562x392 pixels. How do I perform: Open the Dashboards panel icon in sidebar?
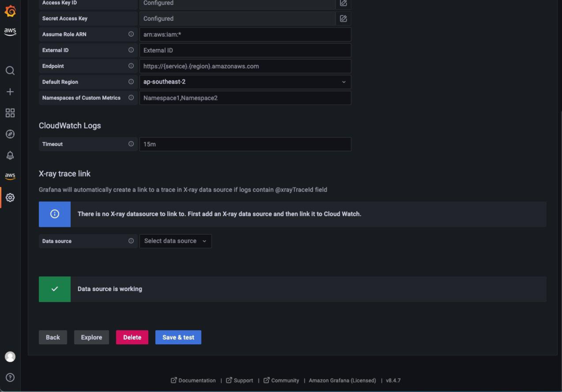tap(10, 112)
